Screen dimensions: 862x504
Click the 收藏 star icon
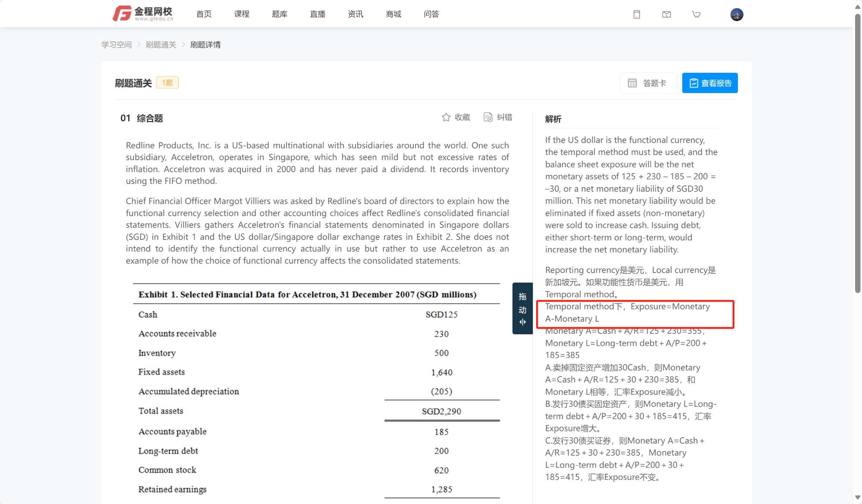446,117
